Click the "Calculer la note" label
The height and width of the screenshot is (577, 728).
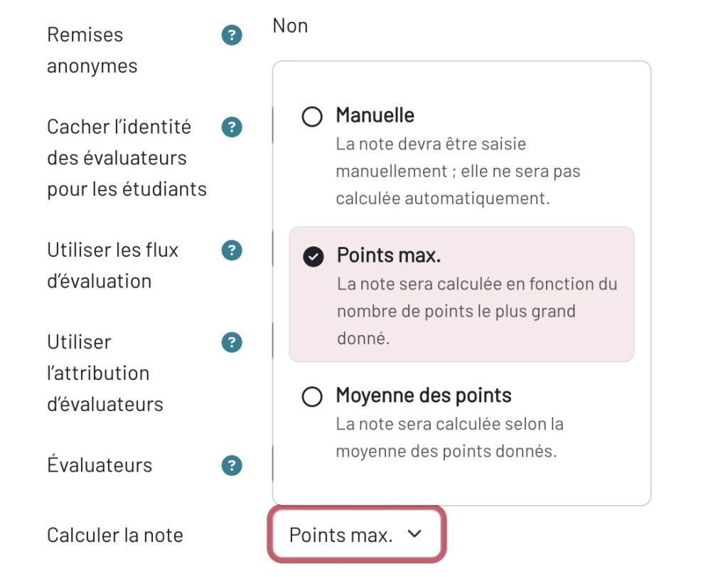114,534
